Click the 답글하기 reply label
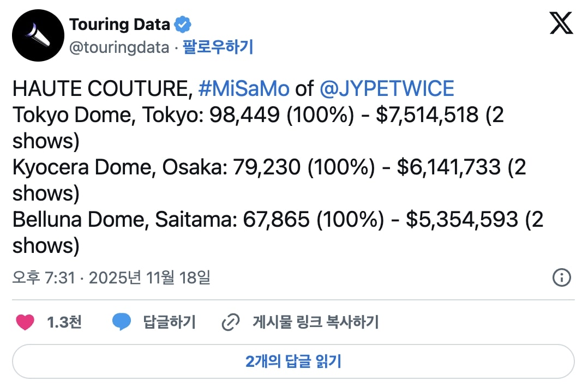Screen dimensions: 588x387 pos(169,323)
